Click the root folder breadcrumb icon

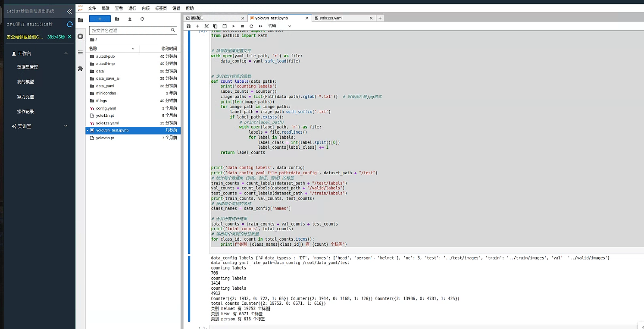(92, 40)
